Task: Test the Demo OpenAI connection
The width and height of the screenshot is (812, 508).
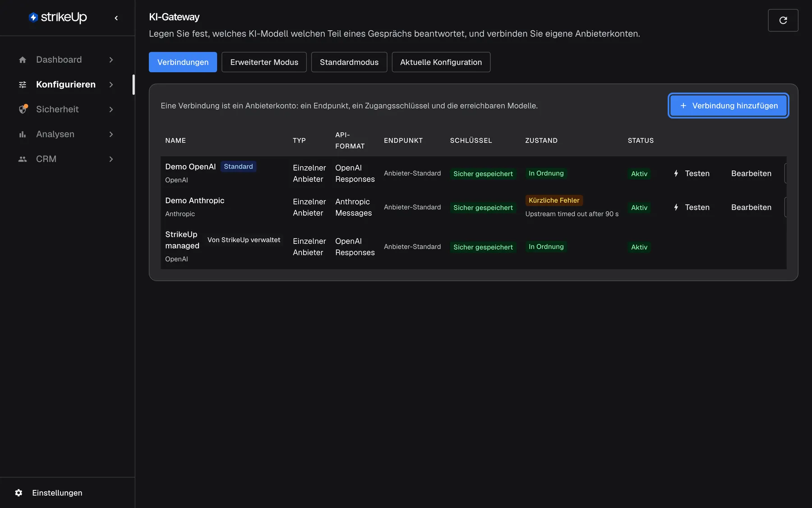Action: pyautogui.click(x=691, y=173)
